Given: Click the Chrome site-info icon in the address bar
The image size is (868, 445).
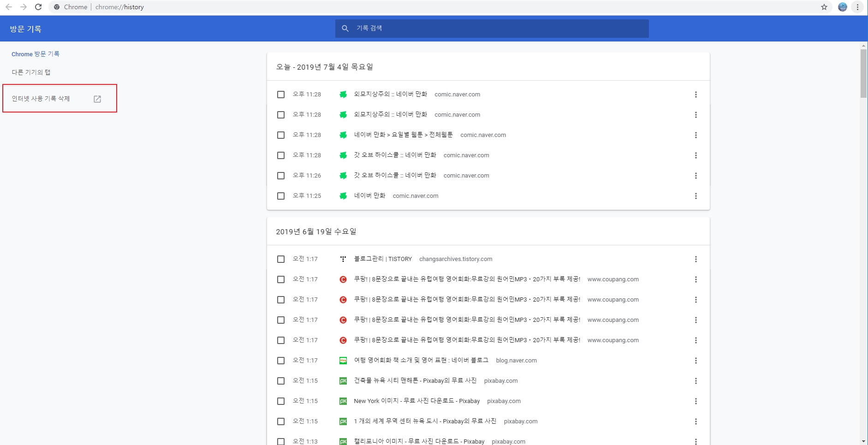Looking at the screenshot, I should (57, 7).
